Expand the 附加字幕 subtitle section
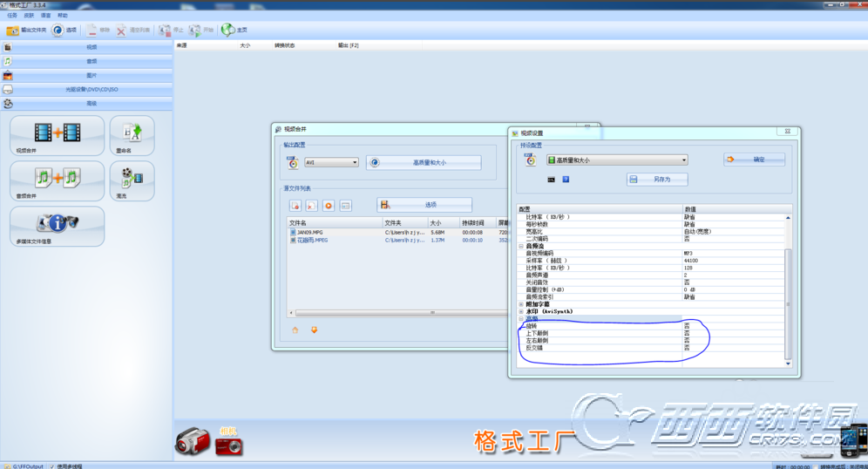Screen dimensions: 868x469 pyautogui.click(x=520, y=304)
